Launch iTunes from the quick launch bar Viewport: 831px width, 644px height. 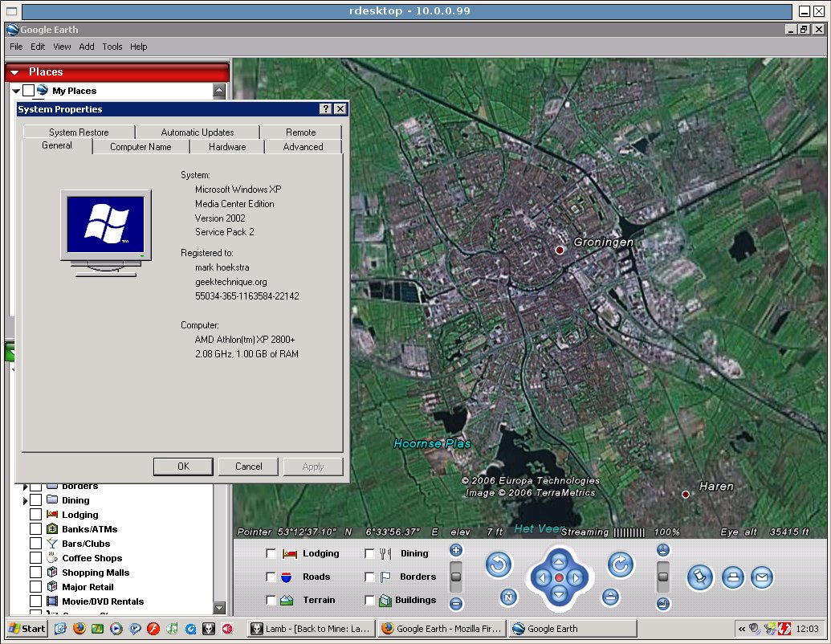pos(173,629)
